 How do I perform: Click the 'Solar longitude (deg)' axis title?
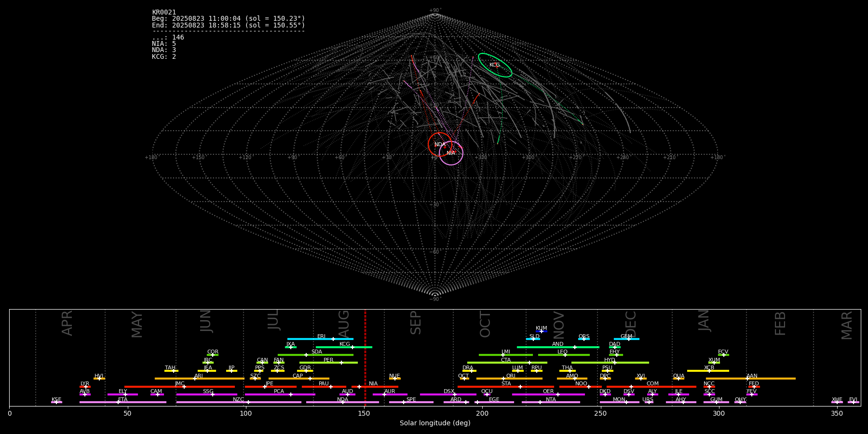click(435, 423)
